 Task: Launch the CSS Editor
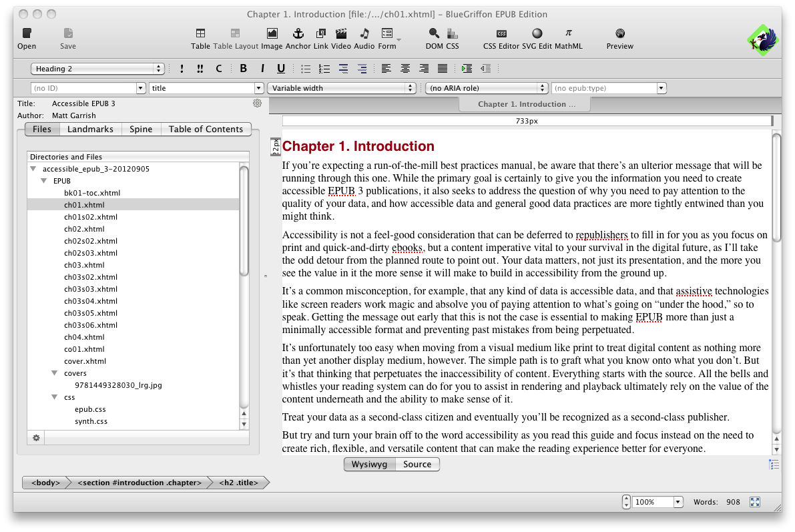[501, 33]
